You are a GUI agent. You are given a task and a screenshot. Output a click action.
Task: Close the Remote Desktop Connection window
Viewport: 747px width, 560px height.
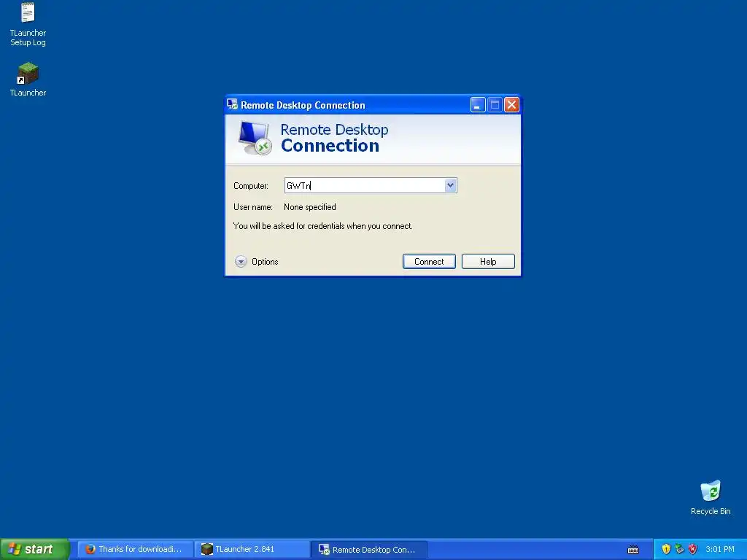click(x=511, y=105)
